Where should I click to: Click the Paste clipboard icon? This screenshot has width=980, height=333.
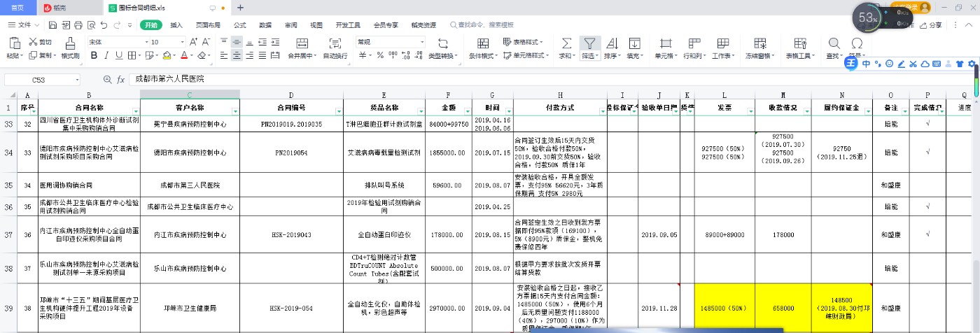(x=14, y=43)
